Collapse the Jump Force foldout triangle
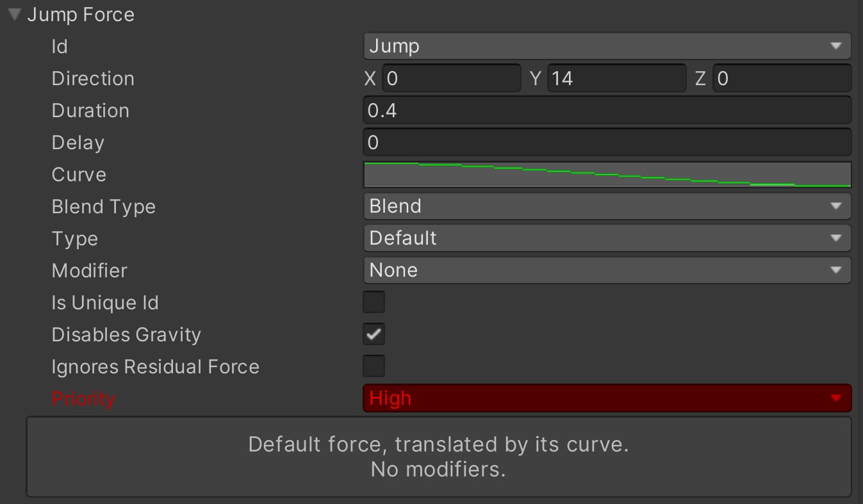863x504 pixels. [15, 14]
